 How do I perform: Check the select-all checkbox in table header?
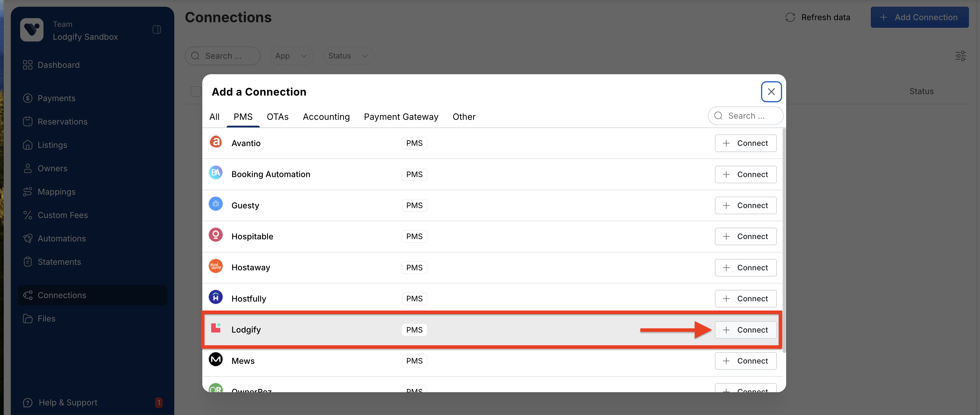[196, 91]
